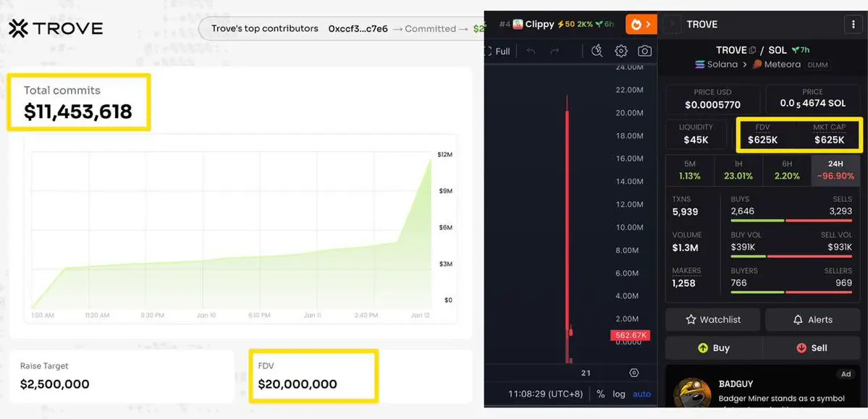
Task: Click the Clippy token thumbnail in trending
Action: coord(518,25)
